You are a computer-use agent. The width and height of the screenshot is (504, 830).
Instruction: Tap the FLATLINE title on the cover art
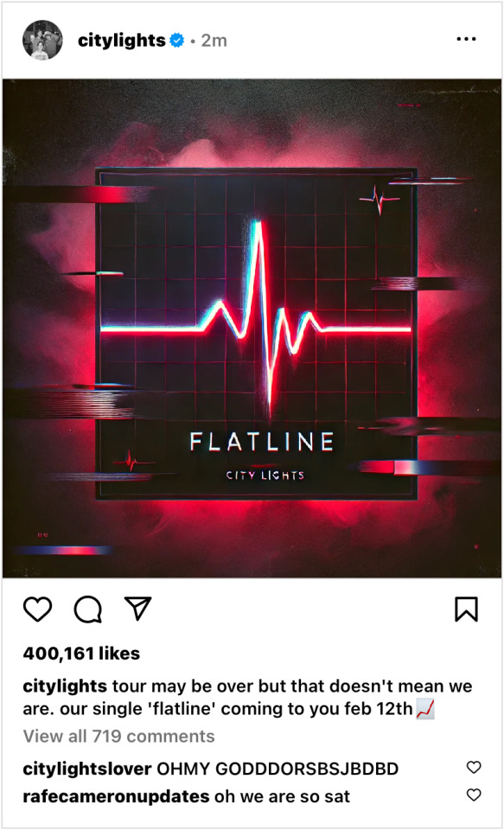coord(262,442)
